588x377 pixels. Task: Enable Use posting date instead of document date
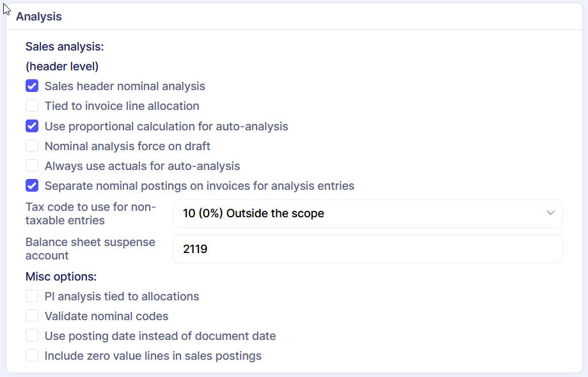[x=32, y=336]
